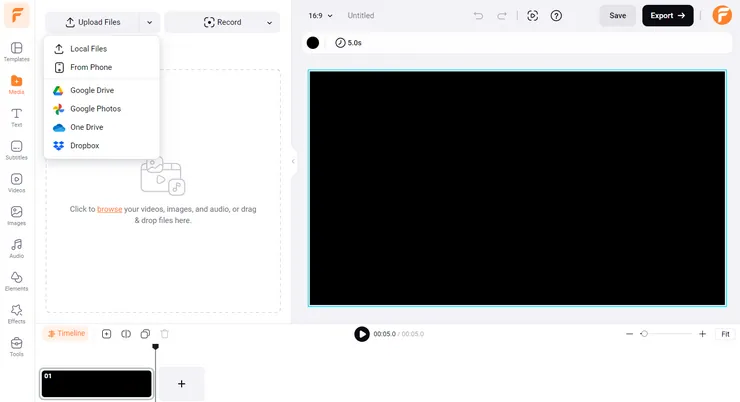Click the Export button

[667, 16]
